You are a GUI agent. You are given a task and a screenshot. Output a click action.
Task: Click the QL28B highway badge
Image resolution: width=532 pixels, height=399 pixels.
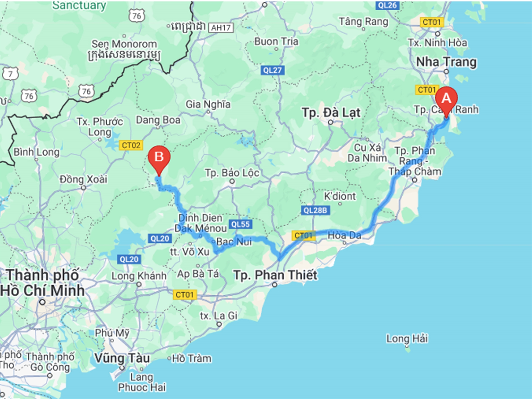click(315, 210)
